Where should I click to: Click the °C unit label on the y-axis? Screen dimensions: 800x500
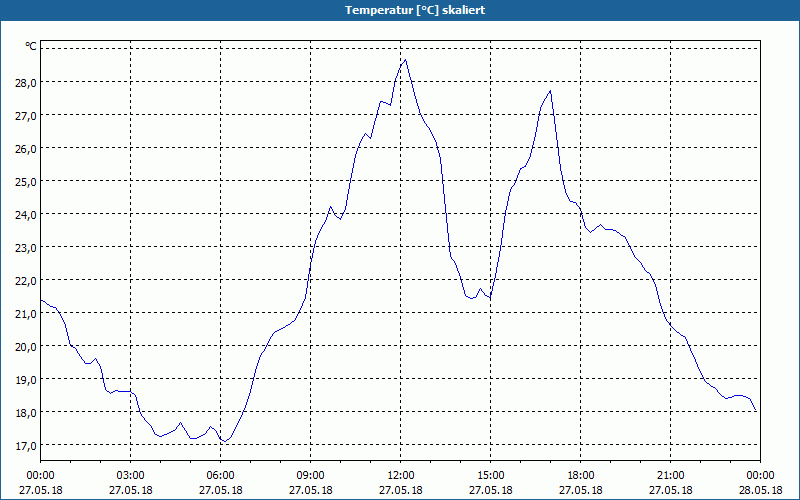(x=31, y=46)
